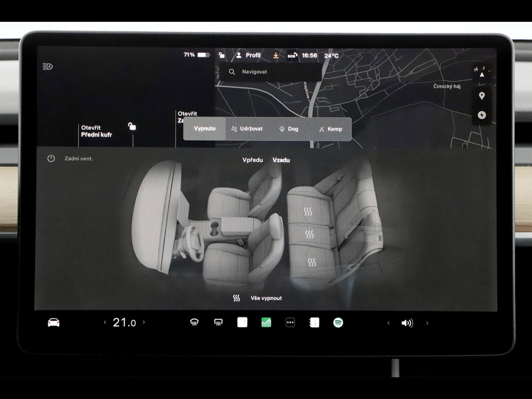Tap the status bar lock icon
This screenshot has height=399, width=532.
pyautogui.click(x=221, y=55)
